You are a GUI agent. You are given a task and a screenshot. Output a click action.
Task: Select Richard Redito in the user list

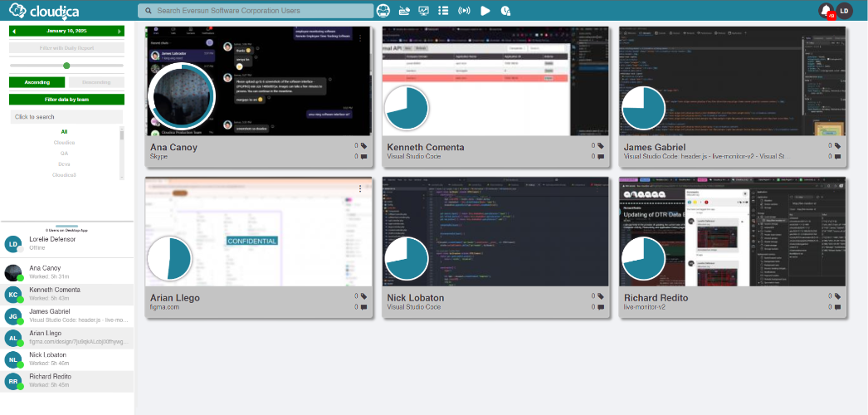pos(67,381)
